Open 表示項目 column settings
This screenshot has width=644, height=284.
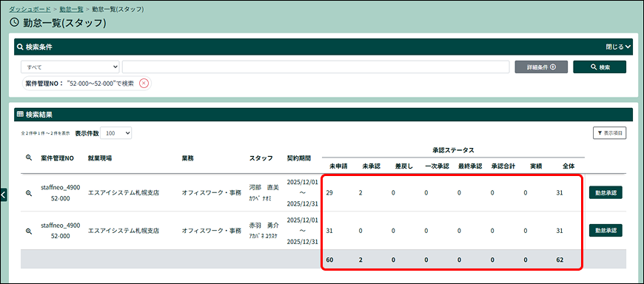pos(609,133)
